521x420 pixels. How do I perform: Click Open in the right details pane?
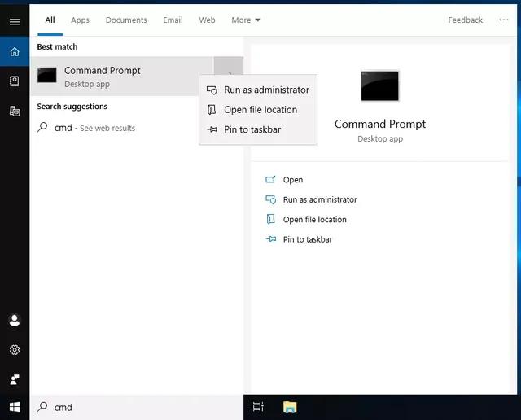(x=293, y=180)
